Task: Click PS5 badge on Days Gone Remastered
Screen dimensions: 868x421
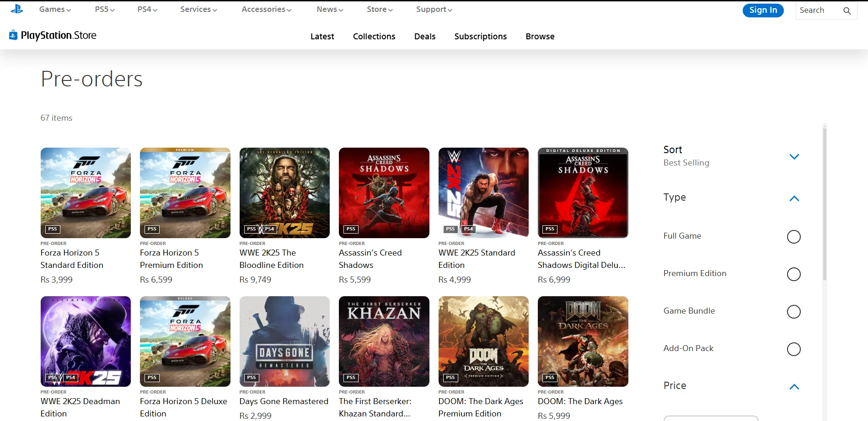Action: point(252,378)
